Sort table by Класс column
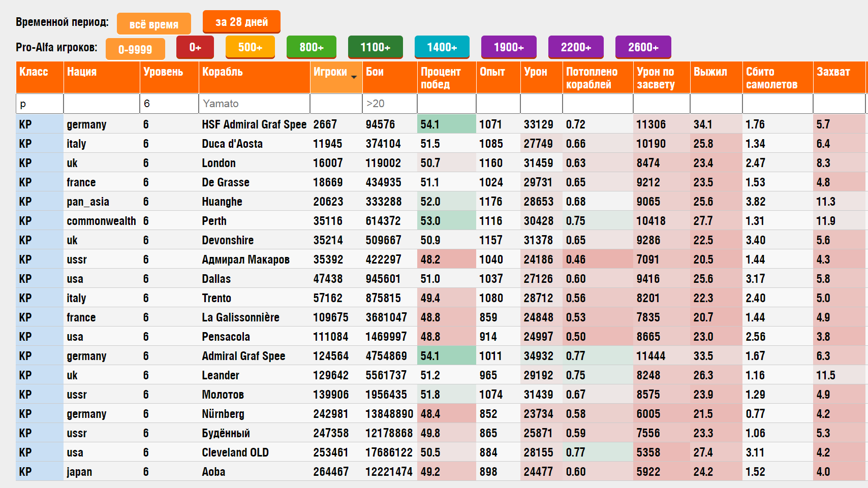Screen dimensions: 868x488 (x=34, y=72)
